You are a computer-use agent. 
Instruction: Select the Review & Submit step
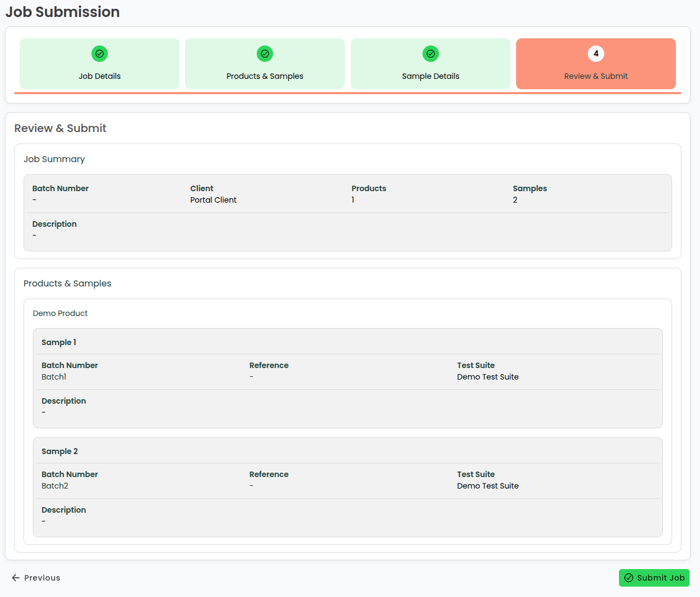coord(596,64)
